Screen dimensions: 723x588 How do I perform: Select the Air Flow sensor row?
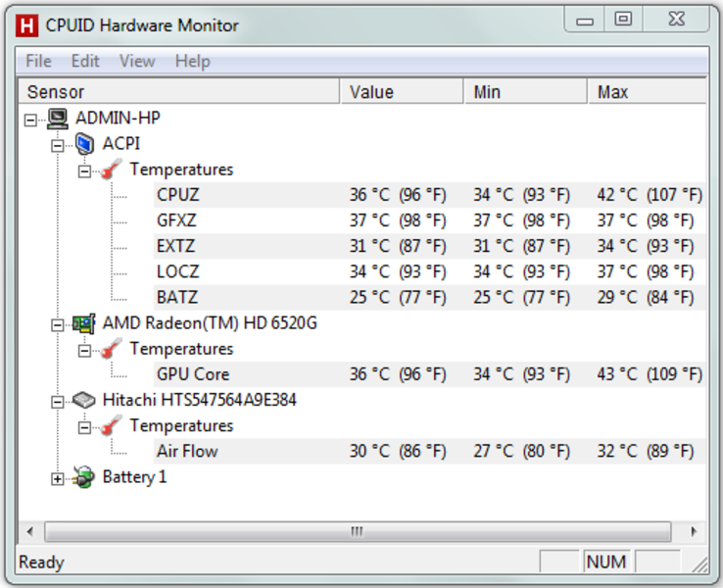[x=429, y=451]
